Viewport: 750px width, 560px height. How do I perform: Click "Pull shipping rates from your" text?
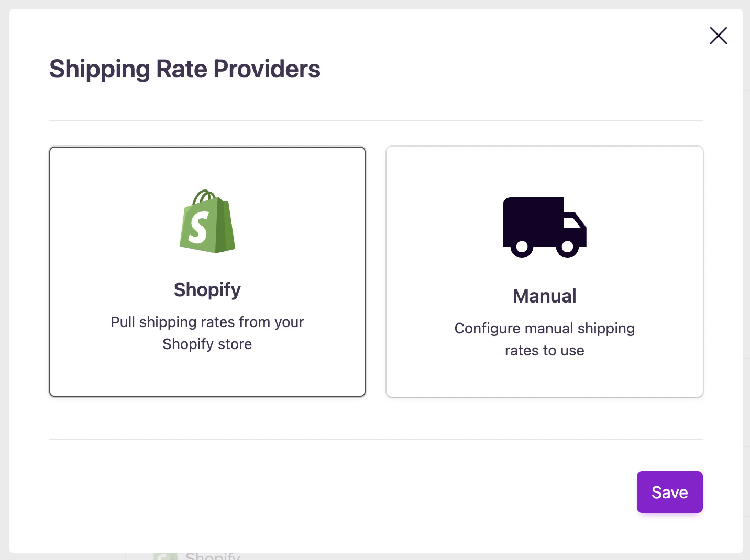(207, 322)
